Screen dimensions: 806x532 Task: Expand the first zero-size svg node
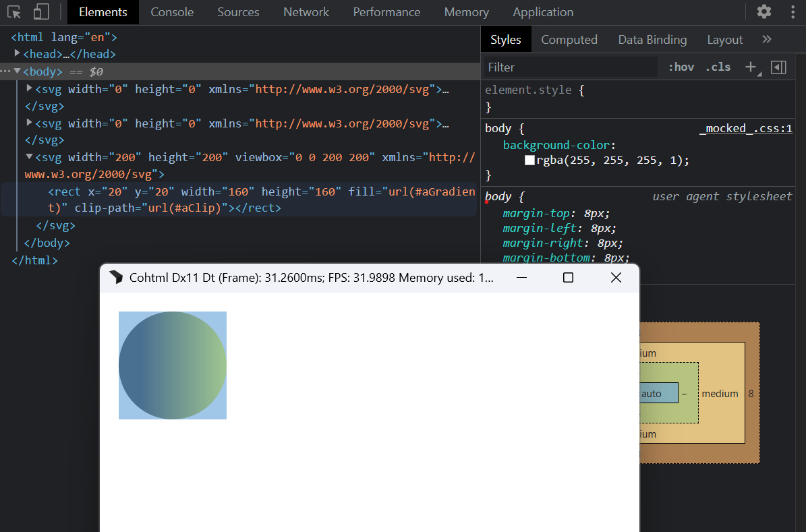[29, 88]
